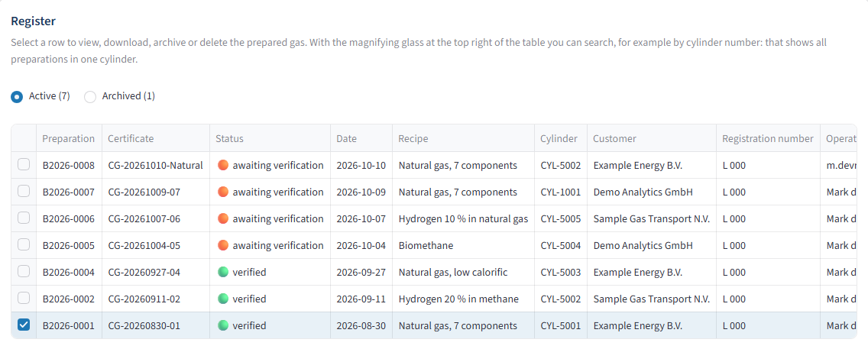Click the orange status dot for B2026-0008
This screenshot has width=868, height=349.
(223, 165)
